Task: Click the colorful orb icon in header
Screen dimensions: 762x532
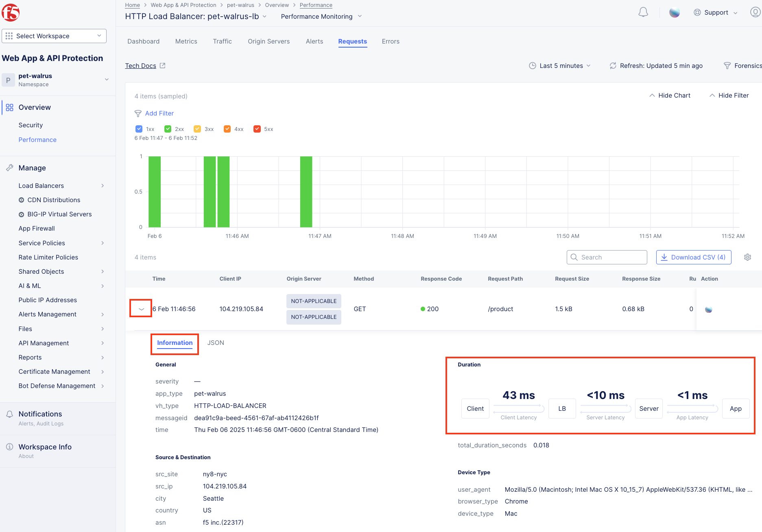Action: point(675,13)
